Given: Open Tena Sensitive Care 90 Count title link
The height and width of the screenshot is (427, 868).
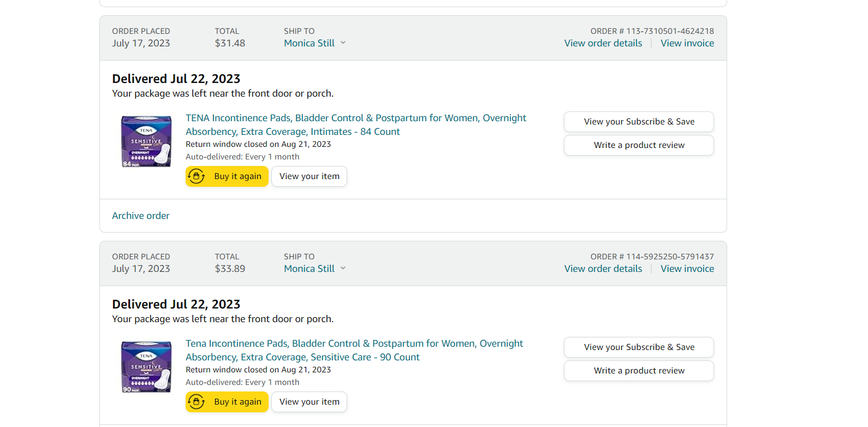Looking at the screenshot, I should point(354,350).
